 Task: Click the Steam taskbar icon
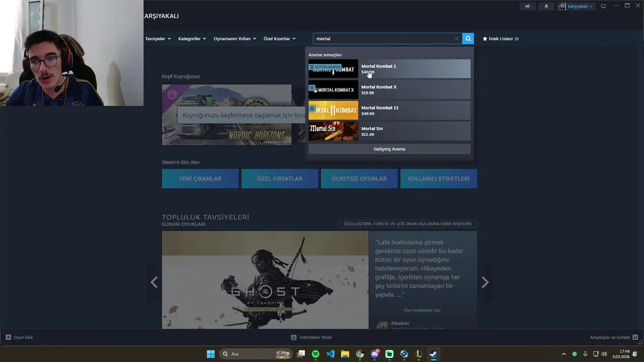click(x=433, y=354)
